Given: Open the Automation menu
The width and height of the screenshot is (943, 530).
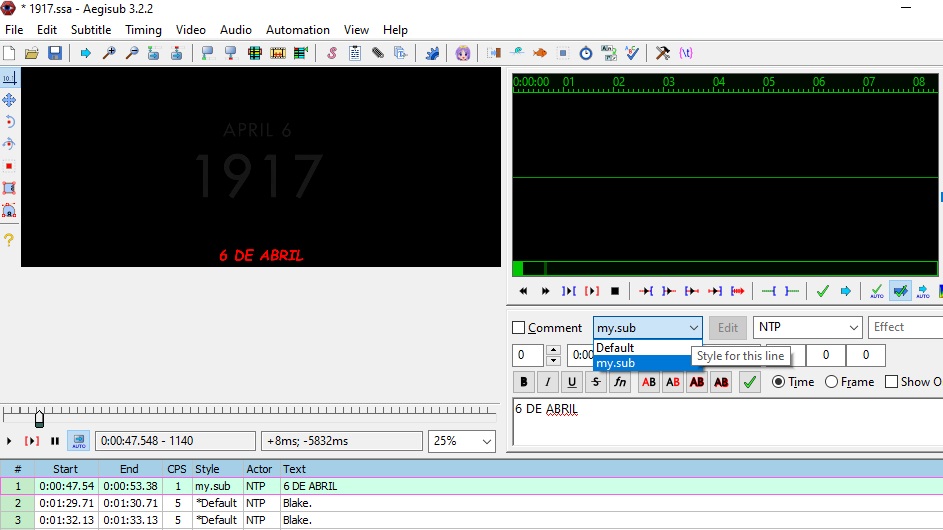Looking at the screenshot, I should pyautogui.click(x=298, y=29).
